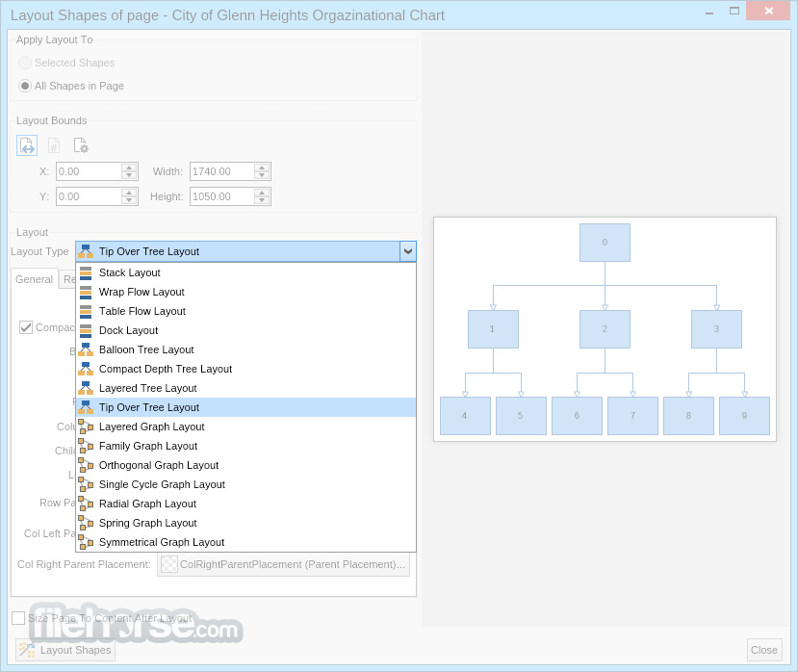This screenshot has height=672, width=798.
Task: Decrease the Height value spinner
Action: pyautogui.click(x=262, y=200)
